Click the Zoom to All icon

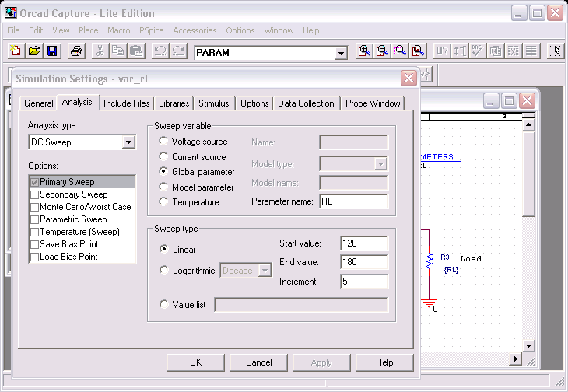coord(418,51)
